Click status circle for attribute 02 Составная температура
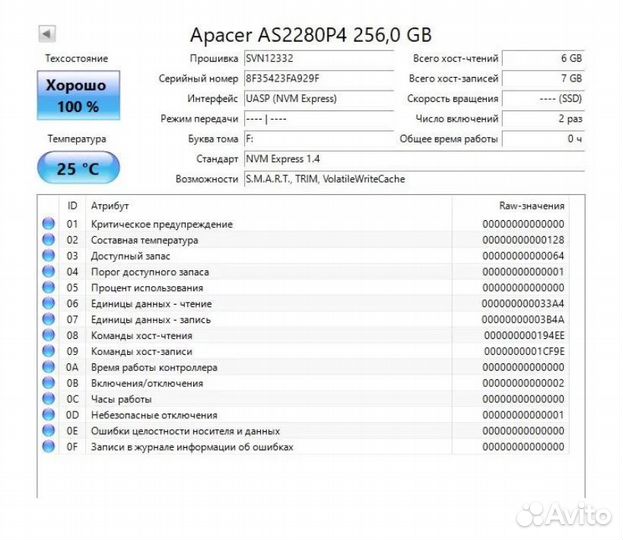623x540 pixels. click(x=48, y=240)
